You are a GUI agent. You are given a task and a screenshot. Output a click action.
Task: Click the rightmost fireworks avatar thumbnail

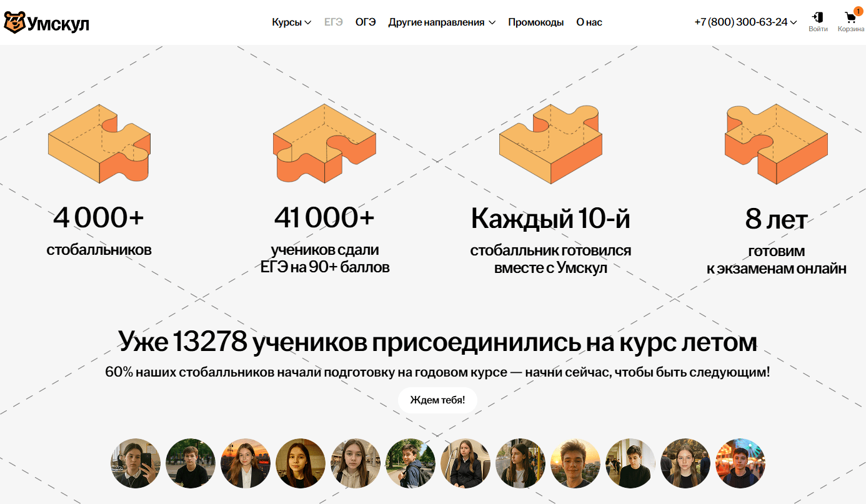(740, 463)
